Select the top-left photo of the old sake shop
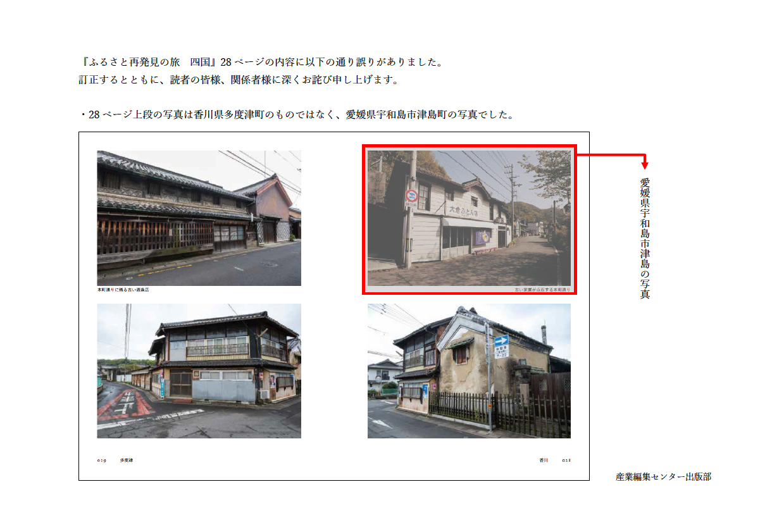Image resolution: width=772 pixels, height=532 pixels. click(x=199, y=218)
